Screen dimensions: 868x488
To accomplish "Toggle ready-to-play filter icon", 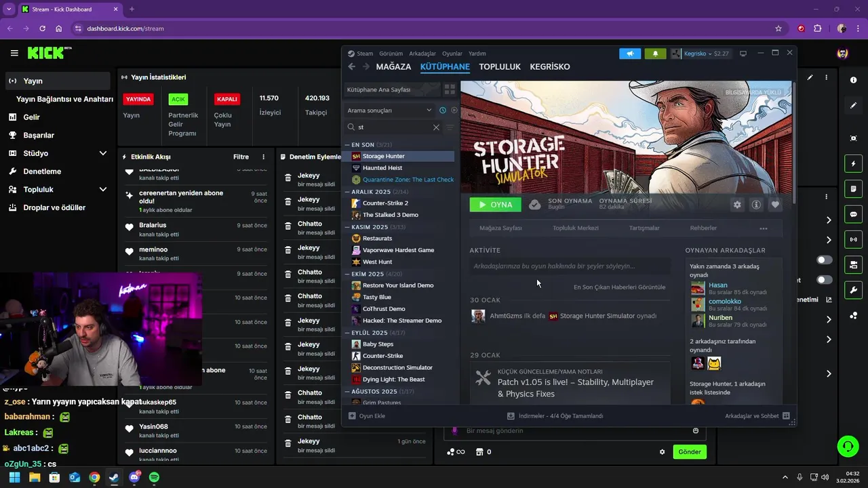I will 454,110.
